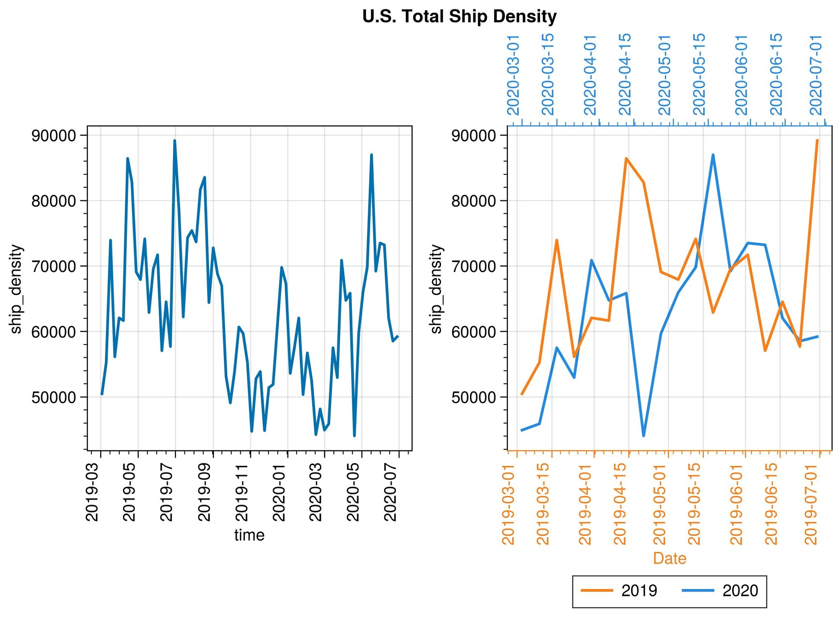840x639 pixels.
Task: Click left plot's 50000 y-axis tick label
Action: tap(54, 397)
